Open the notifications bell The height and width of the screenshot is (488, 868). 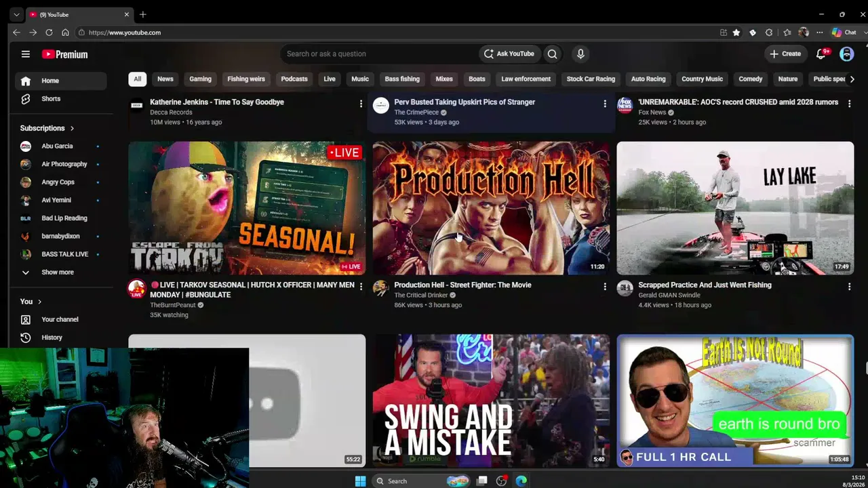pyautogui.click(x=821, y=54)
